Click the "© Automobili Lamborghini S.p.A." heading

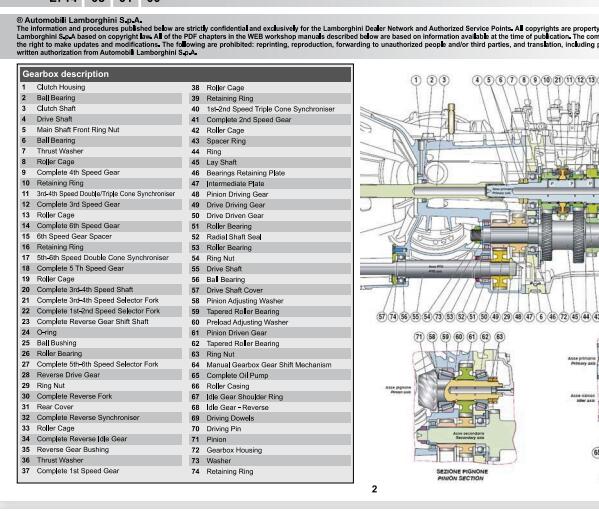79,20
